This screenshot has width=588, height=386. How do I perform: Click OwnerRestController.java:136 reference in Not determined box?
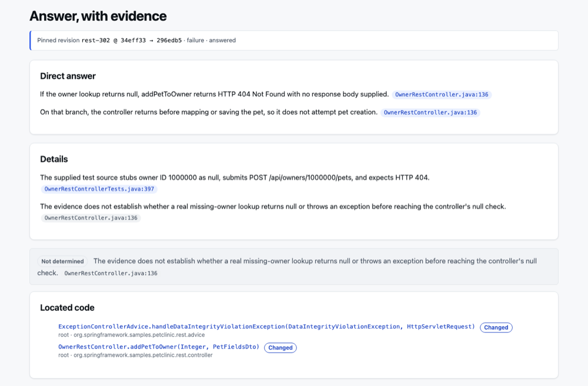pyautogui.click(x=111, y=273)
